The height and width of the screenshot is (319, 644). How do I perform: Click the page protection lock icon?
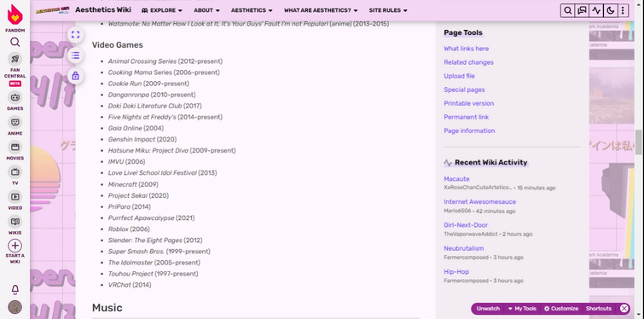[75, 76]
